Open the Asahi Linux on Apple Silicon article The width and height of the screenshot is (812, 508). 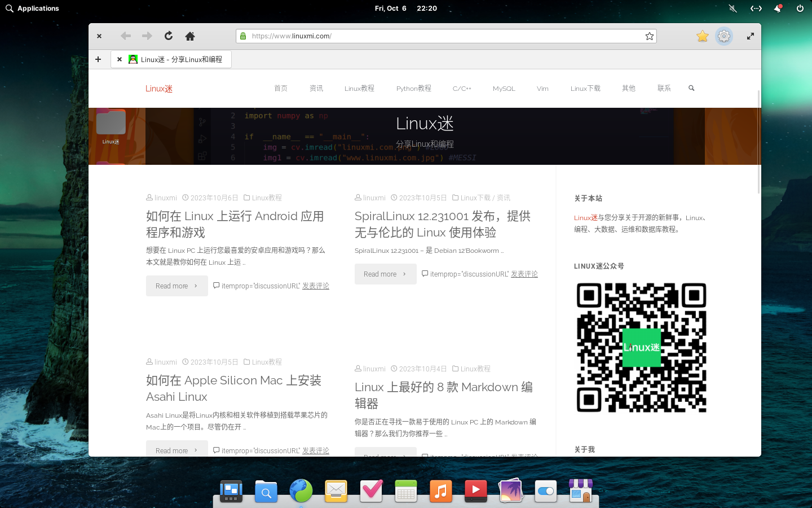pos(234,388)
